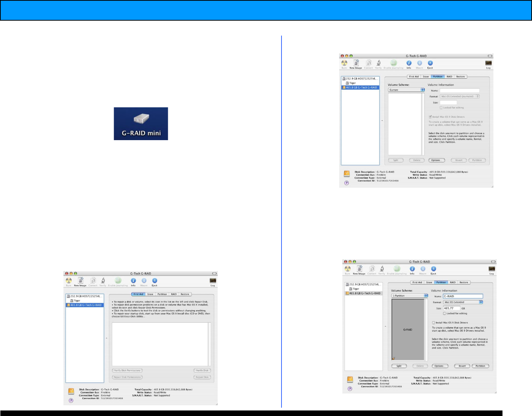The image size is (532, 416).
Task: Select the Restore tab in the top-right window
Action: coord(460,77)
